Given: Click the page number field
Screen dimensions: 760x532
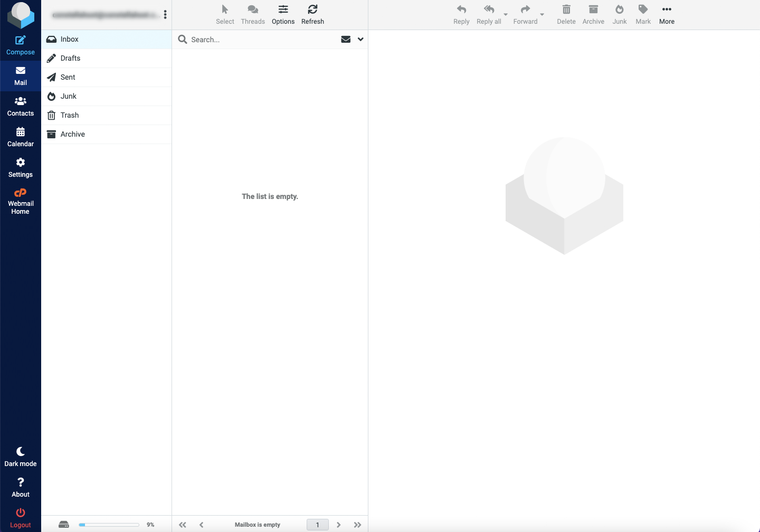Looking at the screenshot, I should click(318, 525).
